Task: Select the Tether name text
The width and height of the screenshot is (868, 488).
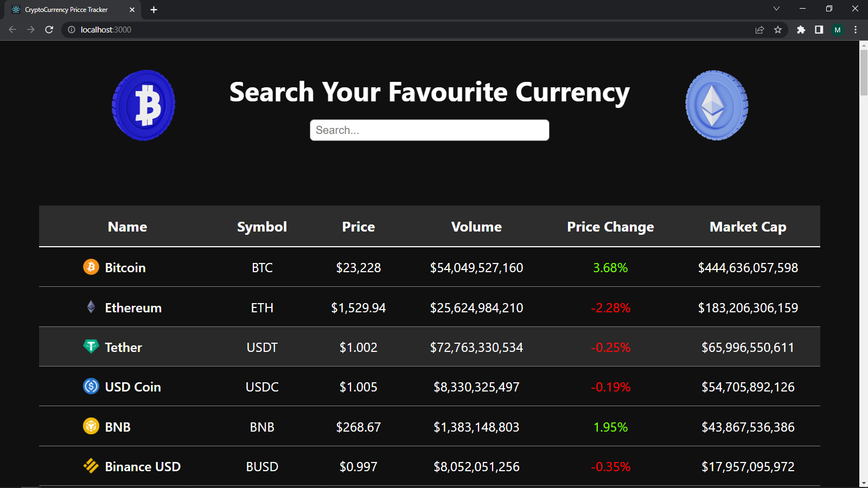Action: click(x=124, y=348)
